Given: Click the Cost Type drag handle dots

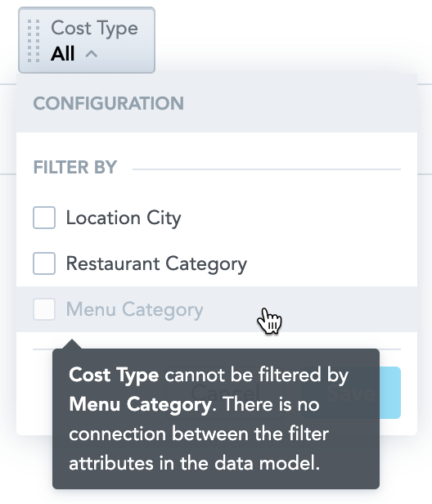Looking at the screenshot, I should click(x=34, y=41).
